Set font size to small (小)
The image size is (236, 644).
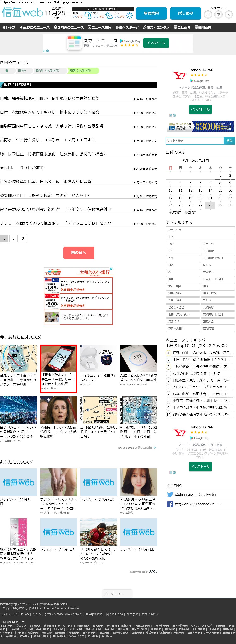click(x=208, y=14)
